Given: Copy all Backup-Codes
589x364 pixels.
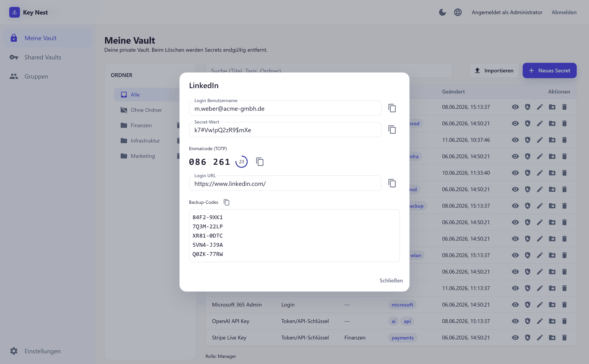Looking at the screenshot, I should 226,202.
